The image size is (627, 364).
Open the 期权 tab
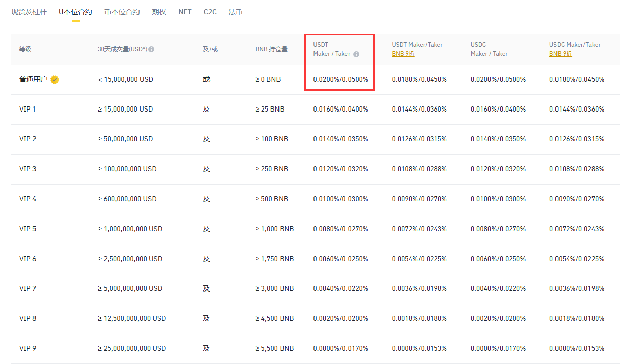pos(159,11)
